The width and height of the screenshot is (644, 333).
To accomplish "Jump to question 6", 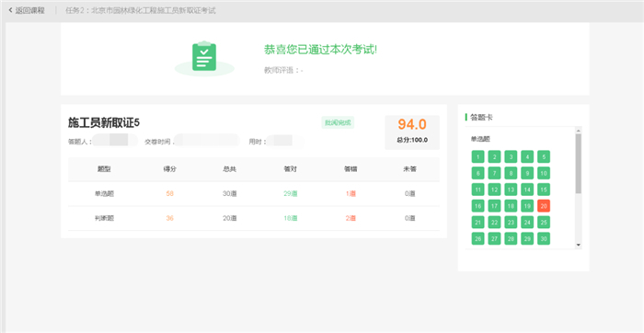I will pos(478,173).
